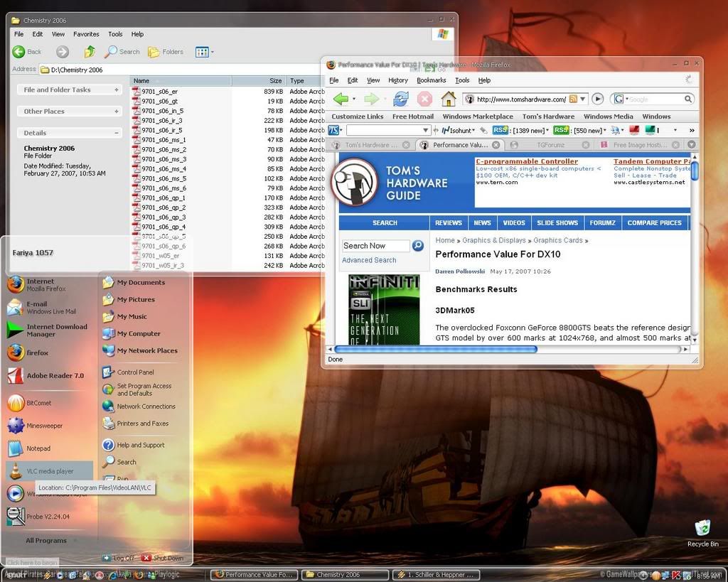Viewport: 728px width, 582px height.
Task: Toggle Folders pane in Explorer toolbar
Action: 166,51
